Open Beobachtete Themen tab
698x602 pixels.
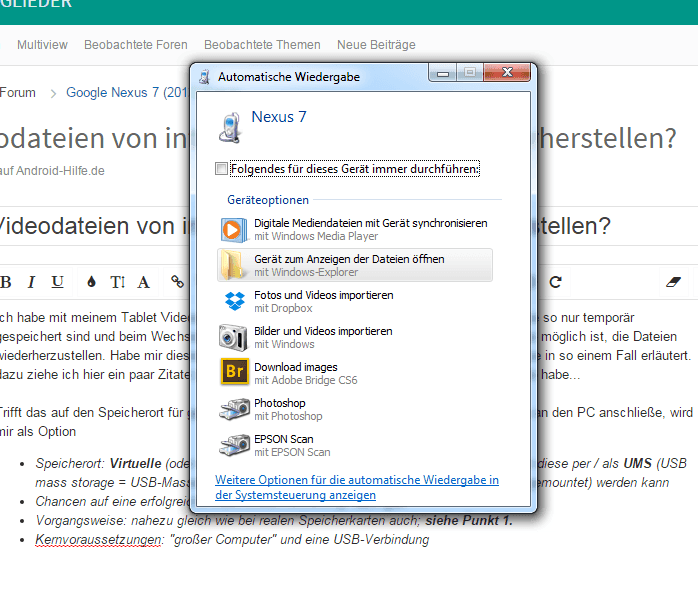point(262,45)
